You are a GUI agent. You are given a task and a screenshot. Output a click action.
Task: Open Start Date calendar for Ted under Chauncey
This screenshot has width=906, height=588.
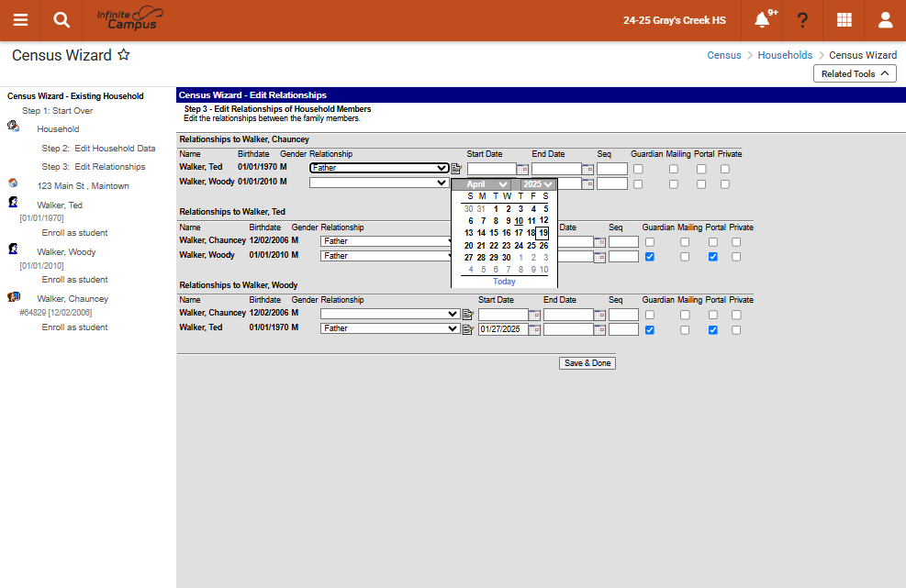tap(522, 169)
